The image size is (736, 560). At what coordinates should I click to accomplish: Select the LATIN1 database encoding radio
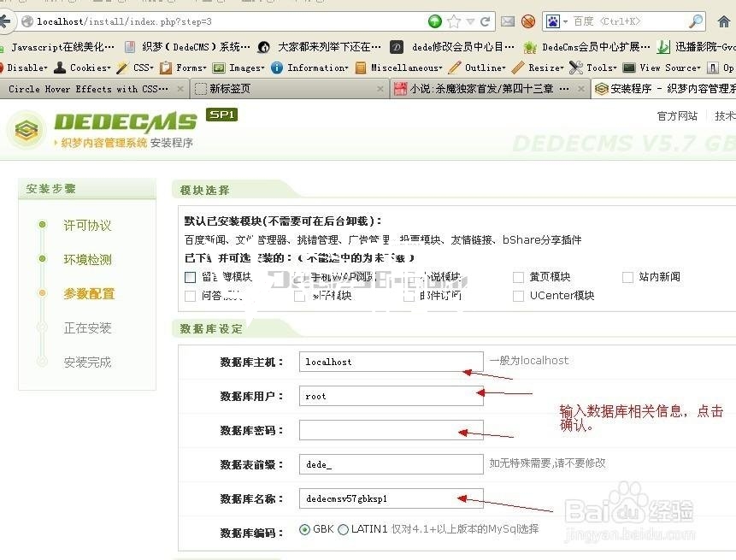343,529
